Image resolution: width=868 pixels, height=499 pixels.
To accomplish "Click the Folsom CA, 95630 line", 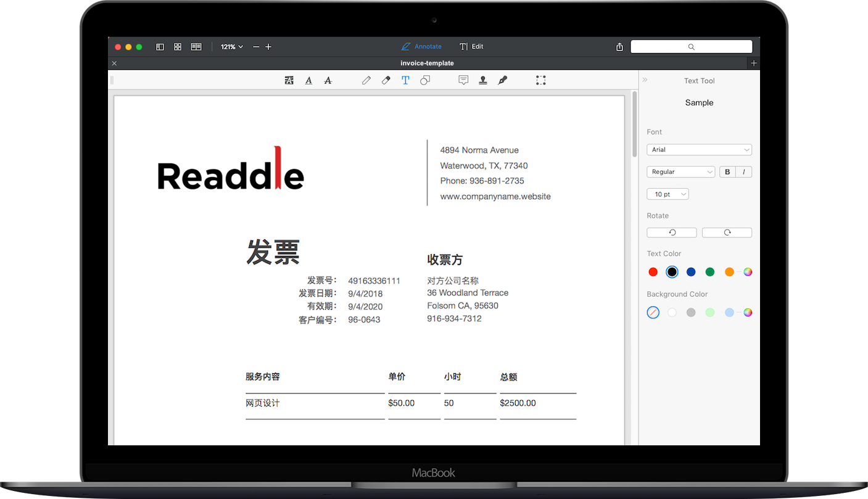I will tap(463, 306).
